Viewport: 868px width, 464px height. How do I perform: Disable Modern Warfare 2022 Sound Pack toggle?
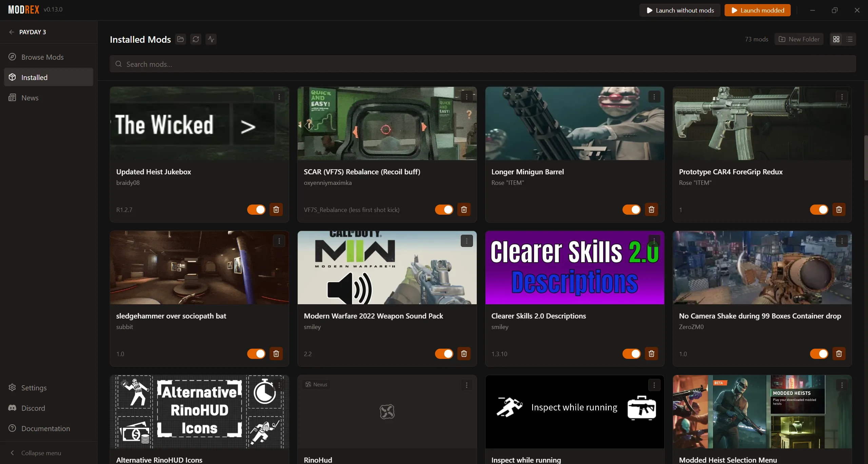tap(444, 354)
